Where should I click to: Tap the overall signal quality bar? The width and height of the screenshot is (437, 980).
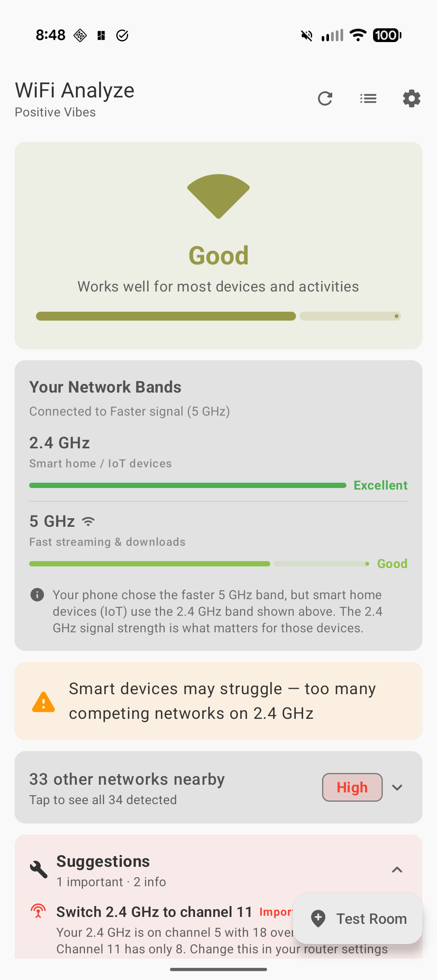point(218,316)
